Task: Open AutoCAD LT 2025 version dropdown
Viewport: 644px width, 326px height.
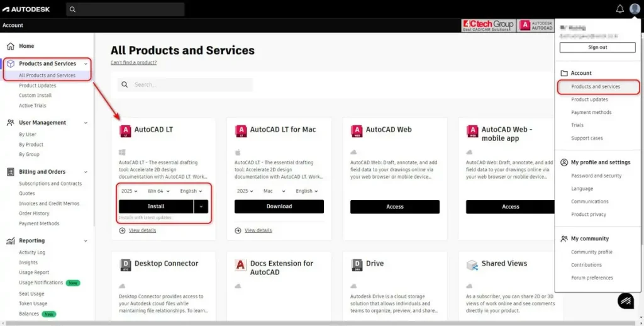Action: (130, 191)
